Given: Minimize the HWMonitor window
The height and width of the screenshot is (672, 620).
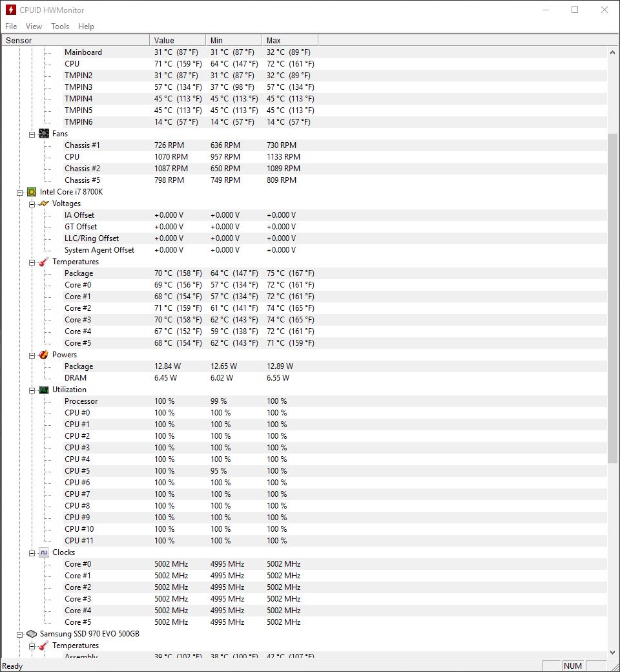Looking at the screenshot, I should click(546, 10).
